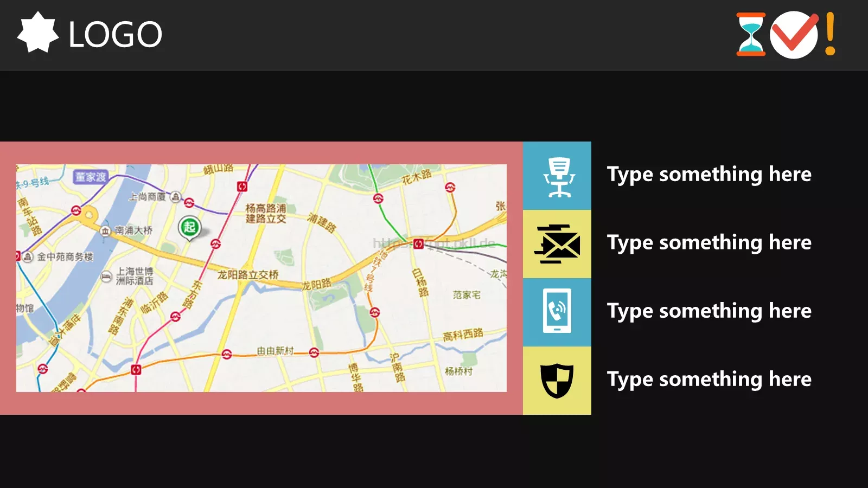This screenshot has height=488, width=868.
Task: Click the 花木路 label on map
Action: (417, 176)
